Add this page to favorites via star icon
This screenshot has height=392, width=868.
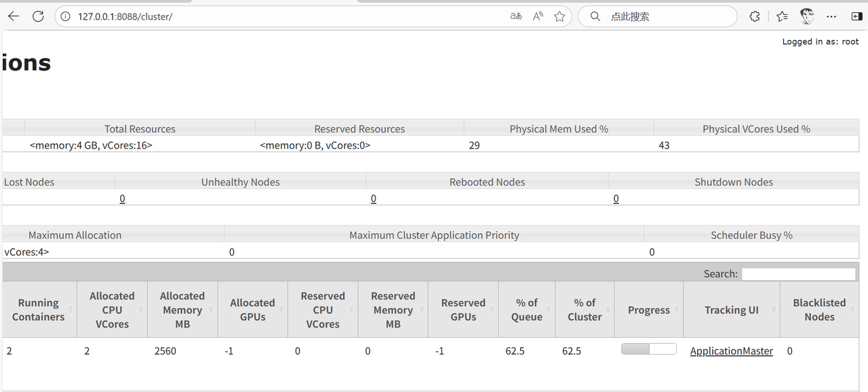coord(559,16)
